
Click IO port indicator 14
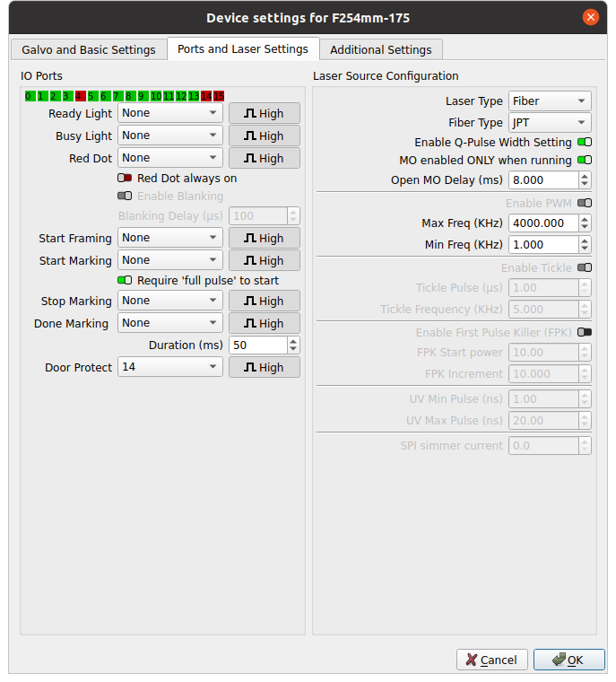(206, 96)
